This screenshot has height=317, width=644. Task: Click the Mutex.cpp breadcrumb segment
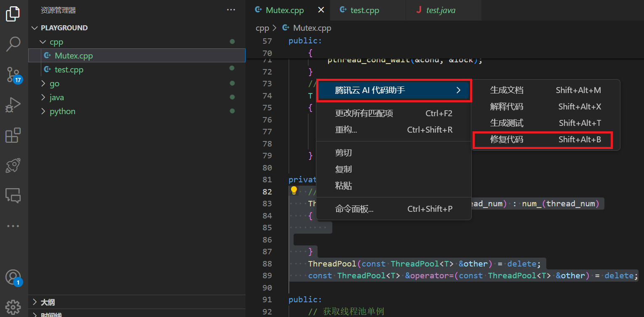point(312,28)
